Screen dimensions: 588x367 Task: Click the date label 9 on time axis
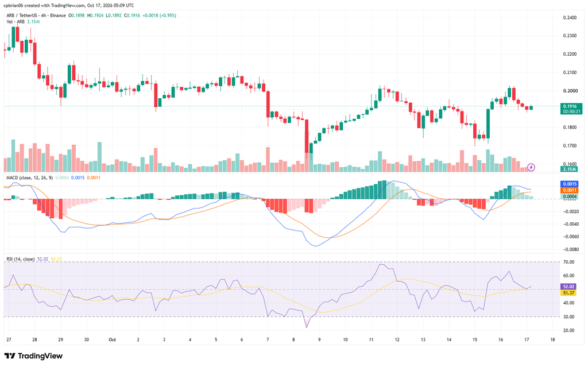[x=319, y=339]
